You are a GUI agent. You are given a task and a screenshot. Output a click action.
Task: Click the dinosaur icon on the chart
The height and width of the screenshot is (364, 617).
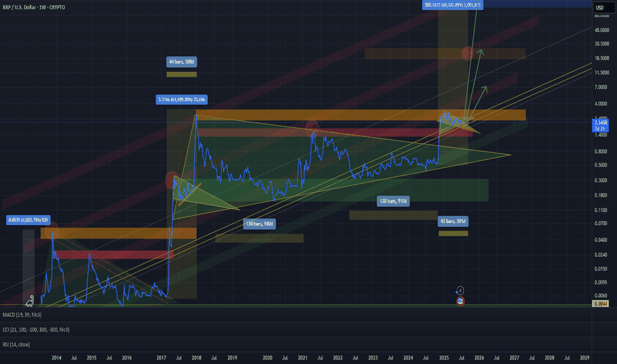(x=30, y=301)
